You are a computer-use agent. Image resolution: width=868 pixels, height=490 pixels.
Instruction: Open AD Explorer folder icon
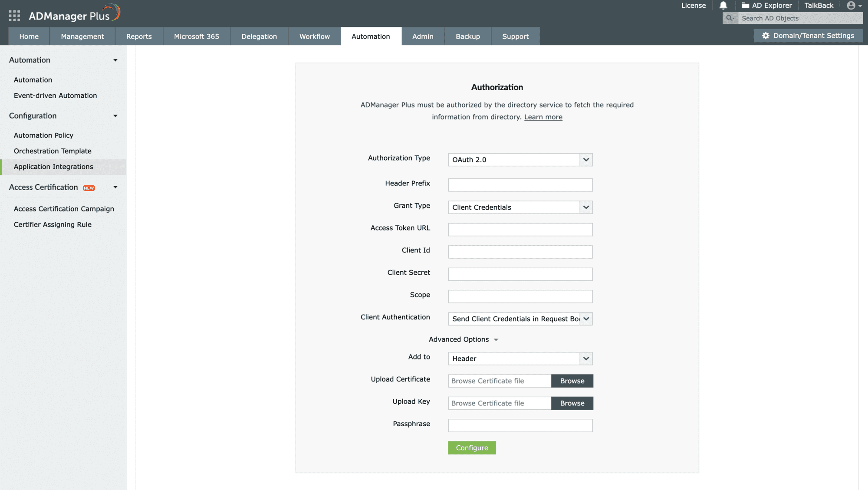[x=745, y=6]
